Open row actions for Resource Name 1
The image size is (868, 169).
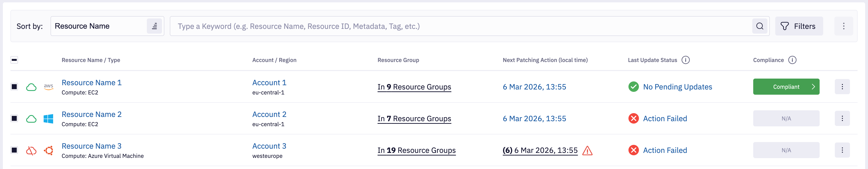point(842,87)
